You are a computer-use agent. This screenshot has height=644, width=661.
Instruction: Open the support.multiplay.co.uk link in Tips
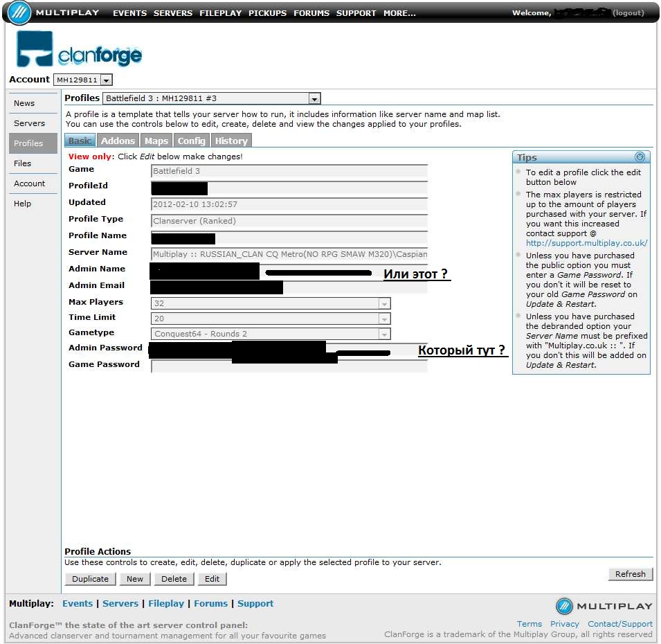[x=586, y=243]
